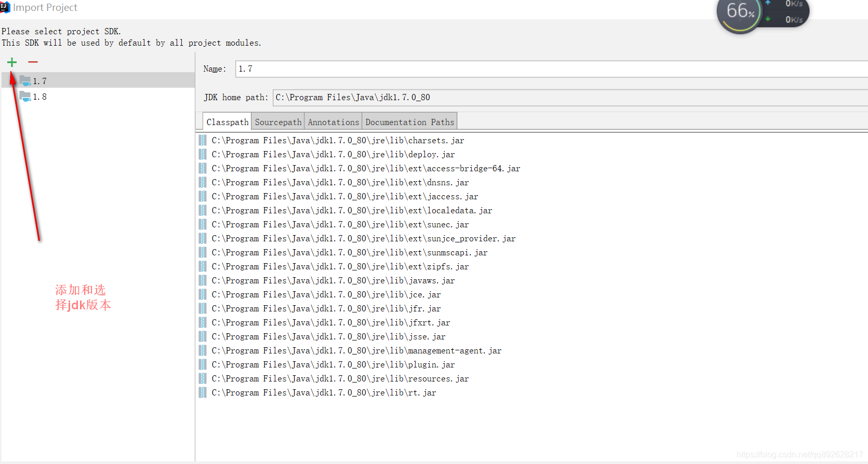Click the jar icon next to jce.jar
The width and height of the screenshot is (868, 464).
pos(203,294)
